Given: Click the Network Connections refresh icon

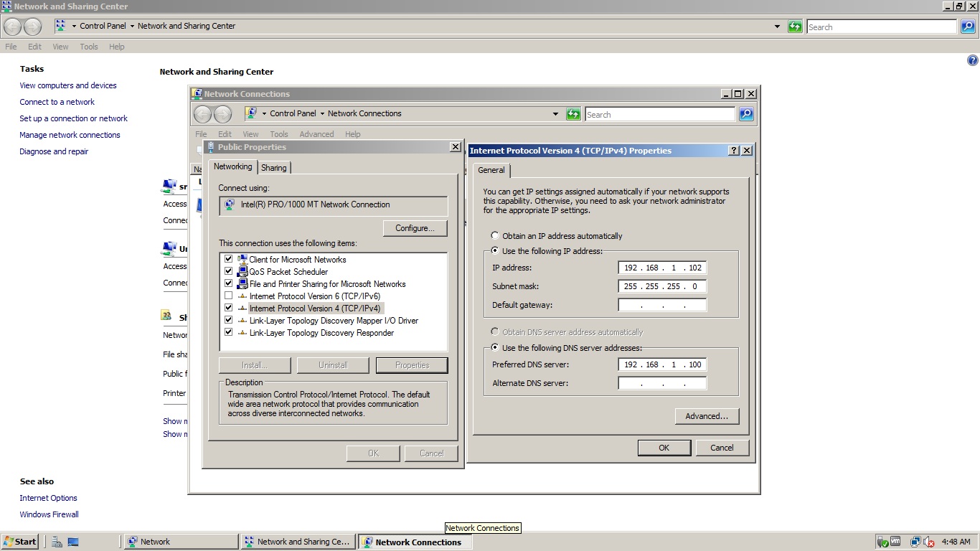Looking at the screenshot, I should point(573,114).
